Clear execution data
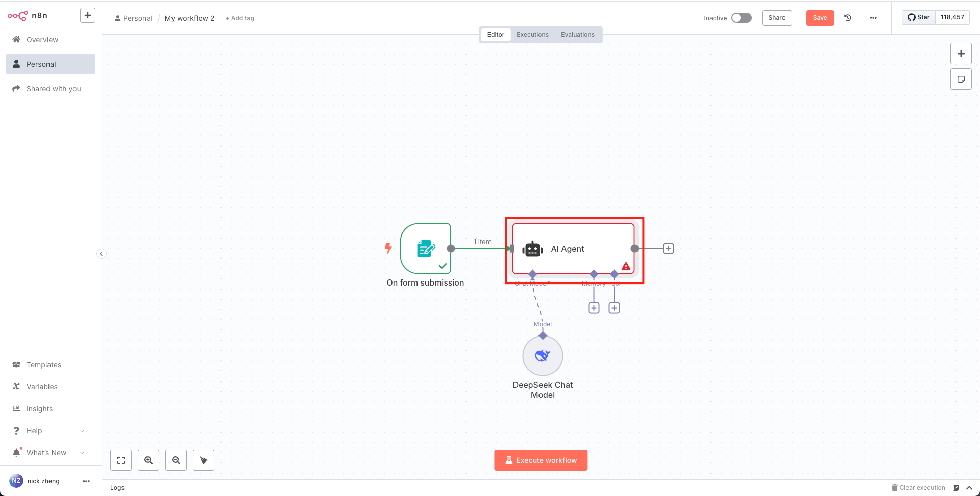 [918, 488]
